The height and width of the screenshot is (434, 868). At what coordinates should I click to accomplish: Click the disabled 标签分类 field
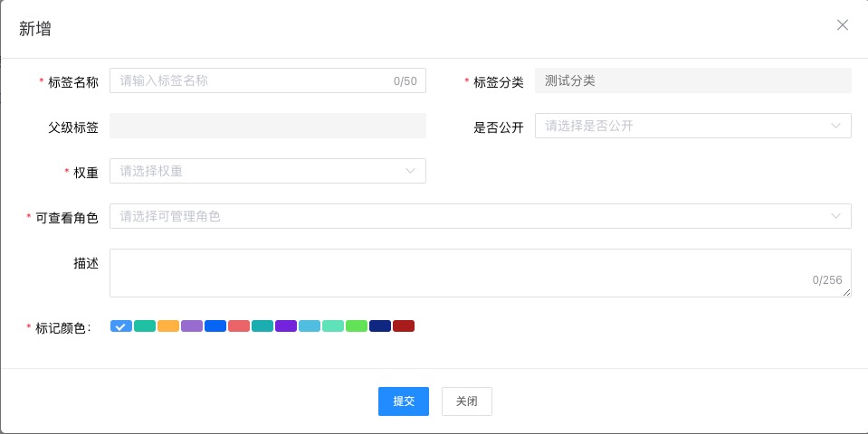[x=692, y=80]
